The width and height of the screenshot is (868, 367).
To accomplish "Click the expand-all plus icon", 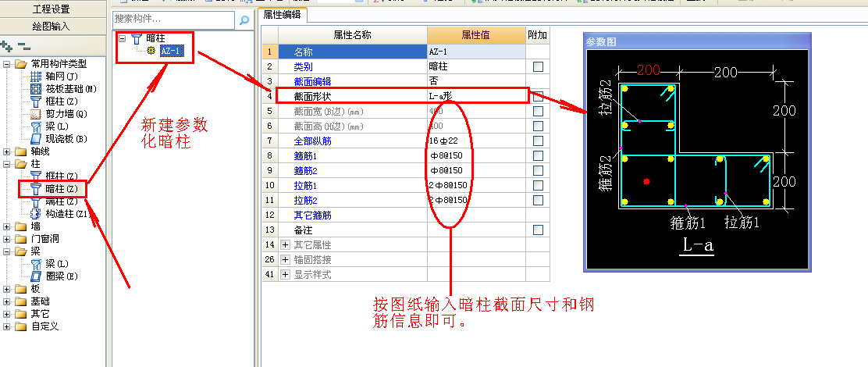I will coord(7,45).
